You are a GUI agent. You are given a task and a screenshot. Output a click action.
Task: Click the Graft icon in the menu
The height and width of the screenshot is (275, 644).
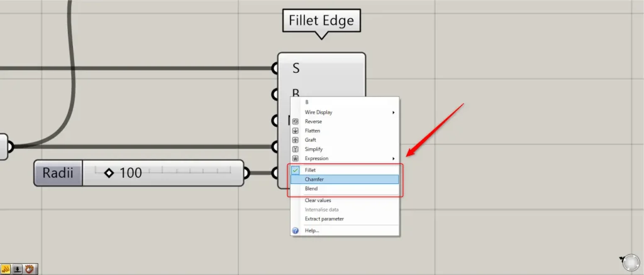click(x=296, y=140)
